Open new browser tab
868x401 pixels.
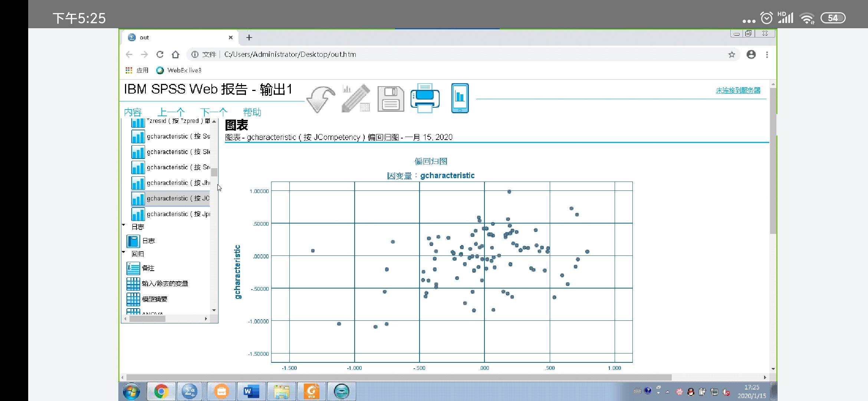click(249, 38)
